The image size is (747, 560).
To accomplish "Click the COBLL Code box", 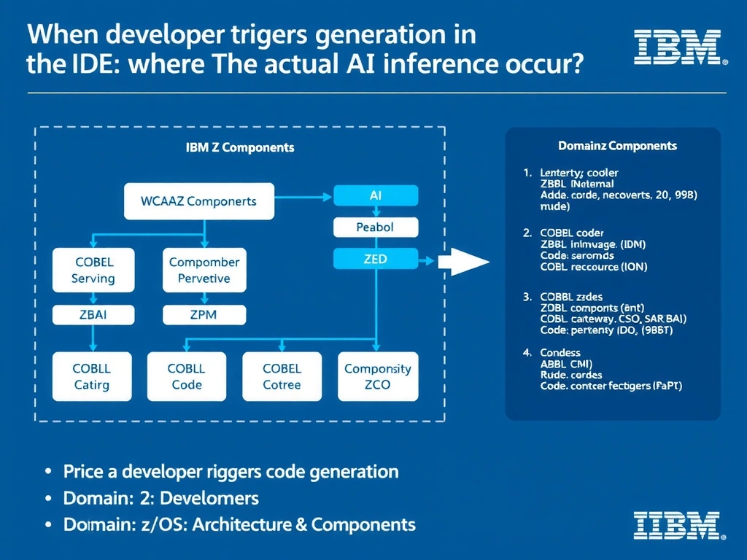I will click(187, 376).
